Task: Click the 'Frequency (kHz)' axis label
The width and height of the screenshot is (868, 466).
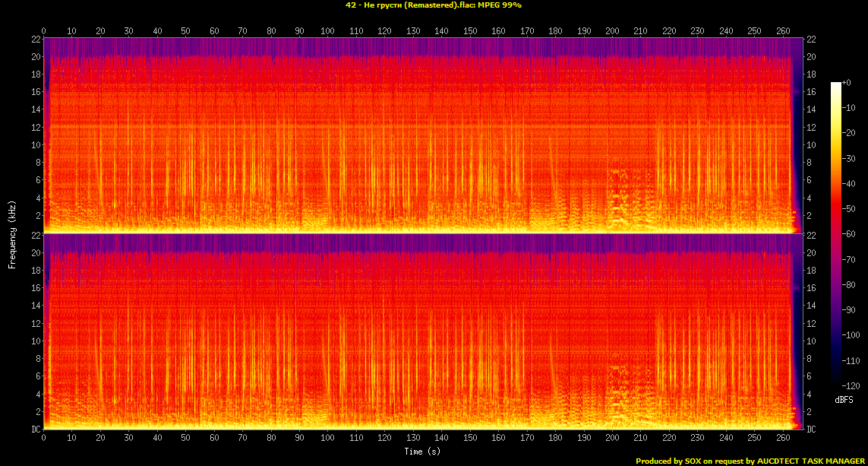Action: coord(12,233)
